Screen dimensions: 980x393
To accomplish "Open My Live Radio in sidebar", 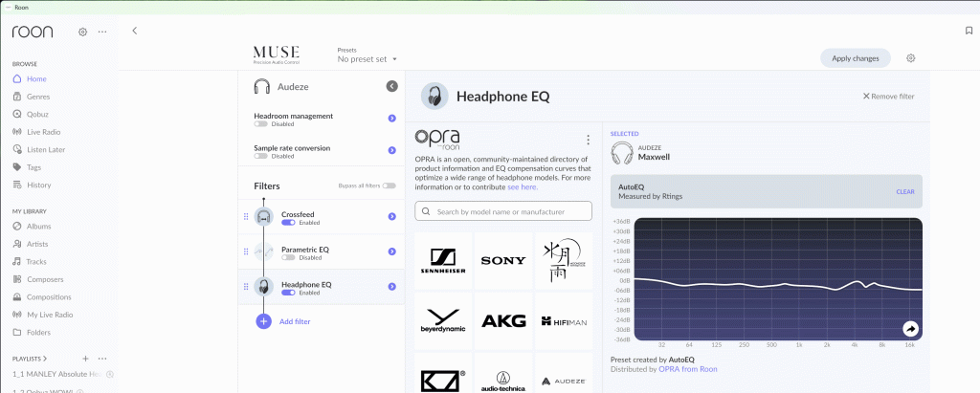I will 50,315.
